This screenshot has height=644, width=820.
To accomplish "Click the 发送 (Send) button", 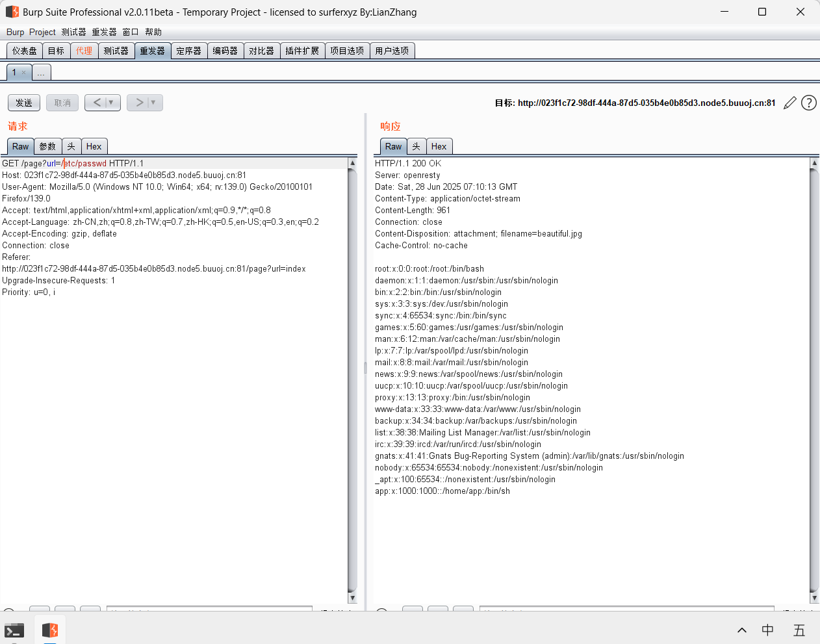I will coord(24,103).
